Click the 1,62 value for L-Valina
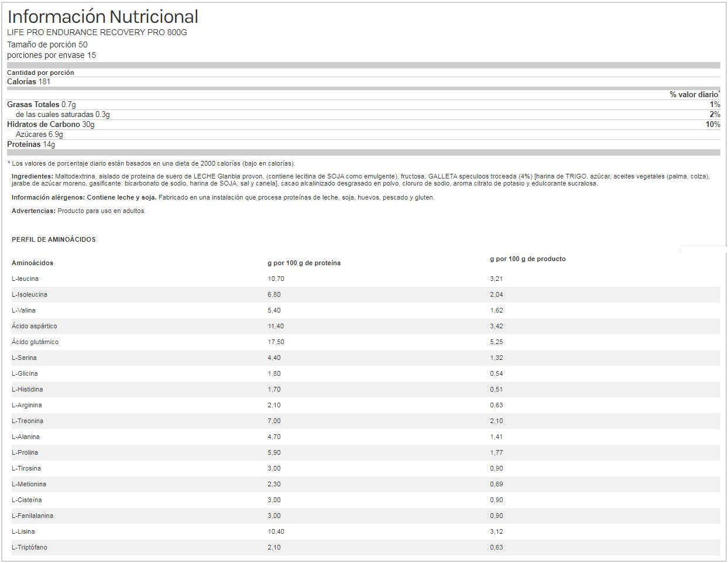This screenshot has height=563, width=728. point(497,310)
